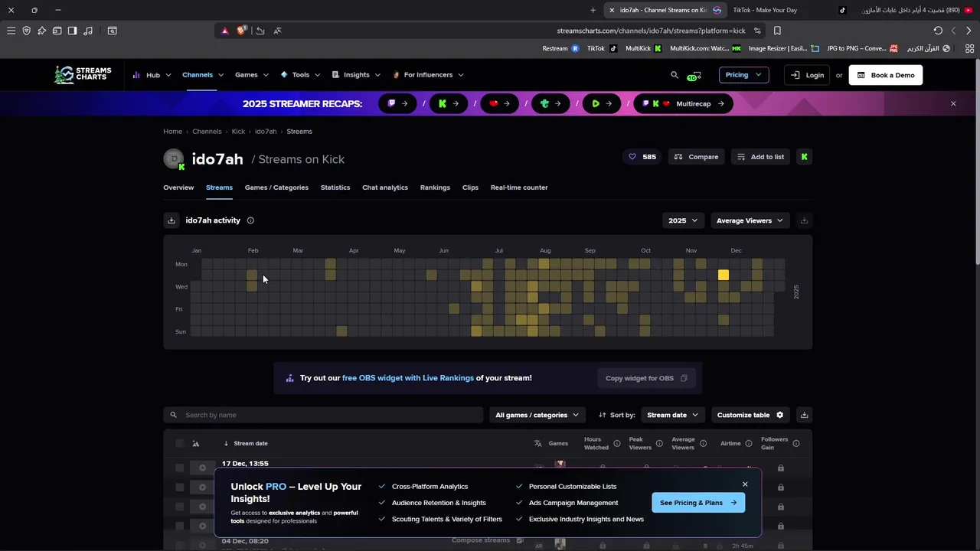Click the export icon beside Customize table
This screenshot has width=980, height=551.
pos(804,415)
